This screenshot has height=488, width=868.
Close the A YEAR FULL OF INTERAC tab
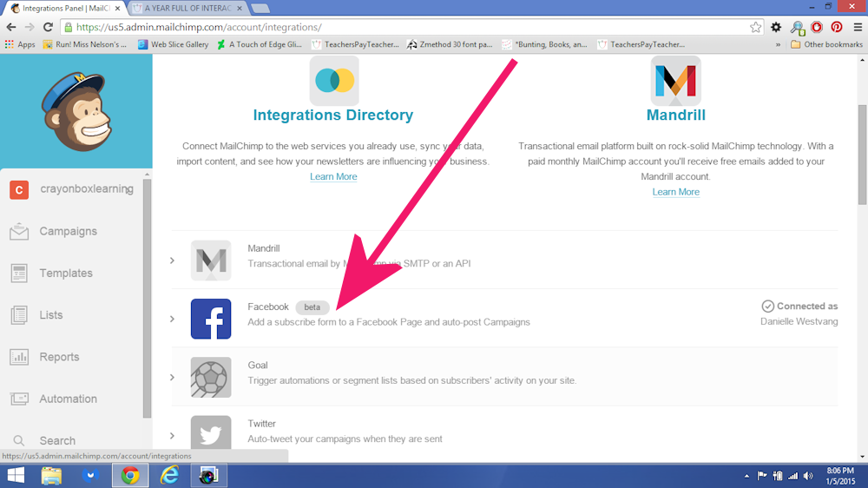(x=240, y=9)
